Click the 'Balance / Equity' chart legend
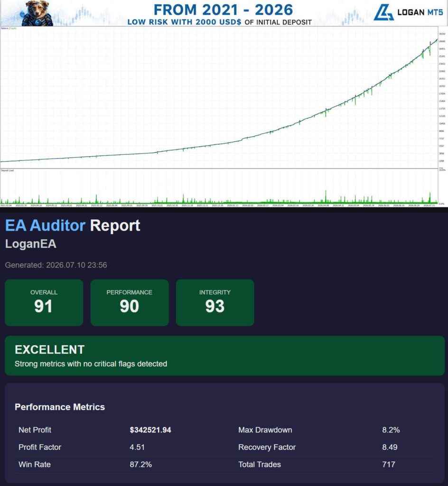Viewport: 448px width, 486px height. [9, 28]
